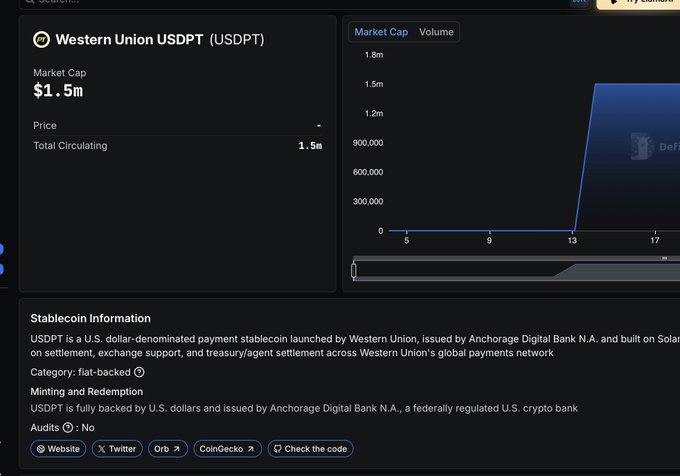680x476 pixels.
Task: Click the chart zoom range bar
Action: click(x=517, y=270)
